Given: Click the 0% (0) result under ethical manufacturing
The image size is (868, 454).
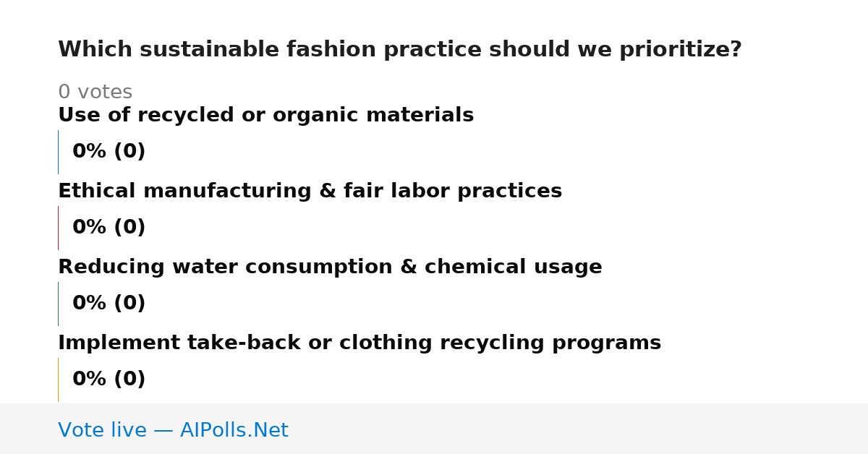Looking at the screenshot, I should pos(109,228).
